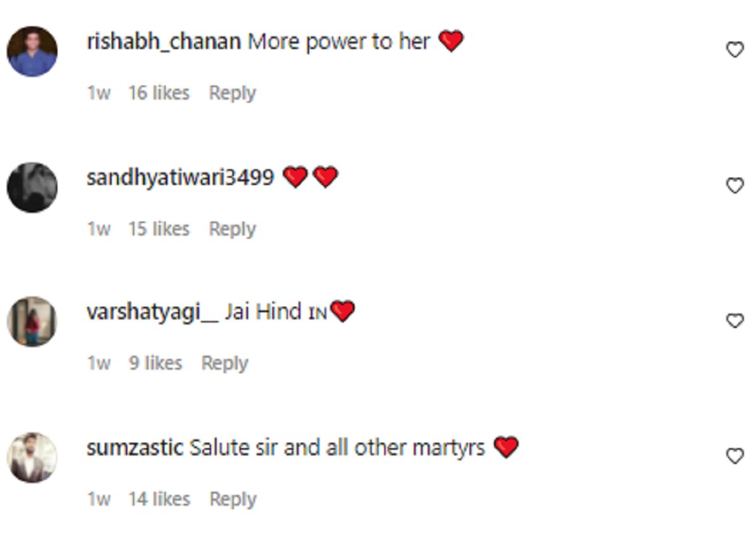View the 16 likes on first comment

coord(159,93)
